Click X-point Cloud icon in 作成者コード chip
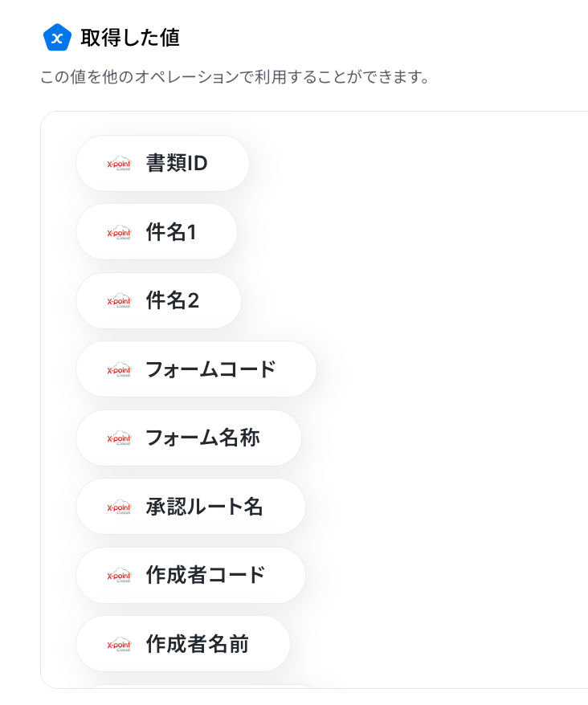This screenshot has width=588, height=705. pos(119,575)
